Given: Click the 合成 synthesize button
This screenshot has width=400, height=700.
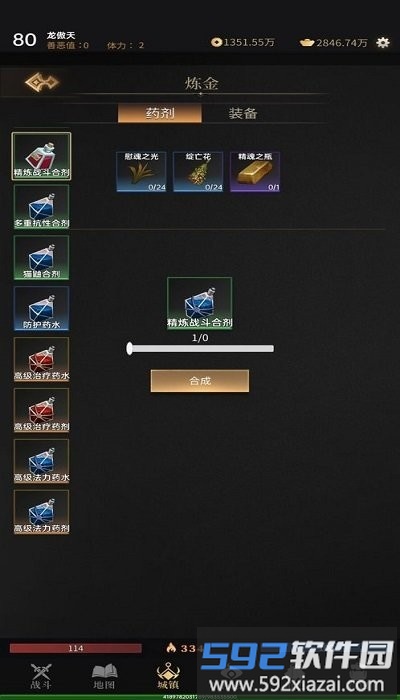Looking at the screenshot, I should [x=200, y=381].
